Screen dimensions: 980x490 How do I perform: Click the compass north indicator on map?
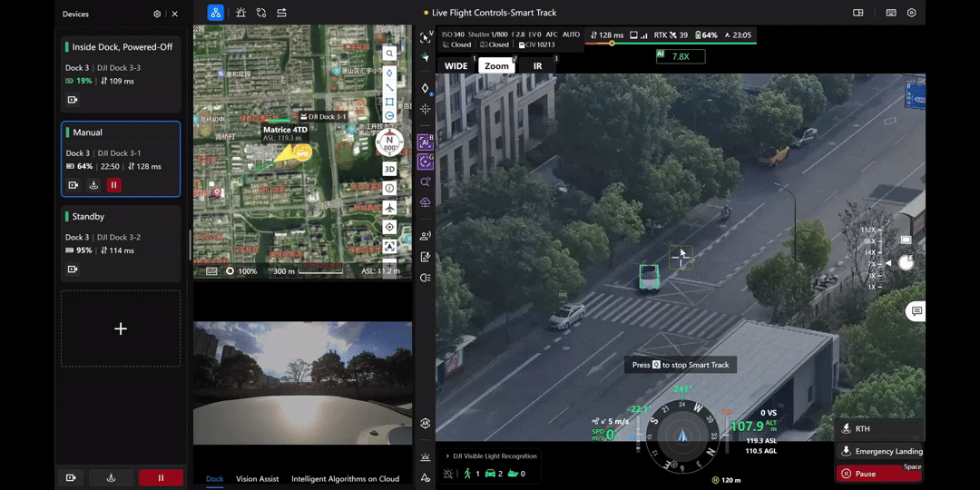pos(389,143)
